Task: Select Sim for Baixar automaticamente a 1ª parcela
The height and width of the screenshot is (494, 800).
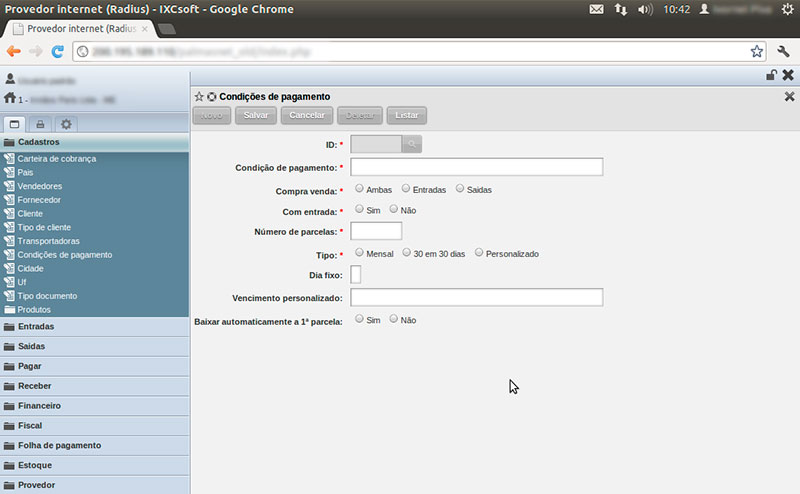Action: pos(359,318)
